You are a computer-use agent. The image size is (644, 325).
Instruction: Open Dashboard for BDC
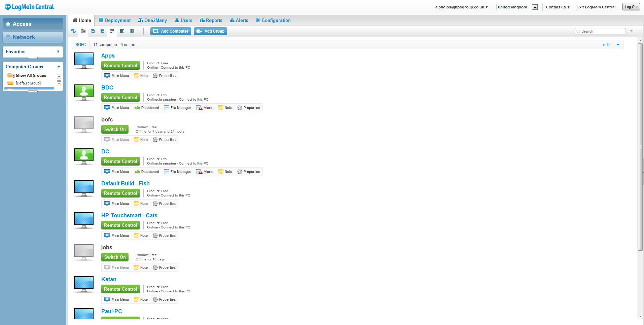tap(147, 108)
